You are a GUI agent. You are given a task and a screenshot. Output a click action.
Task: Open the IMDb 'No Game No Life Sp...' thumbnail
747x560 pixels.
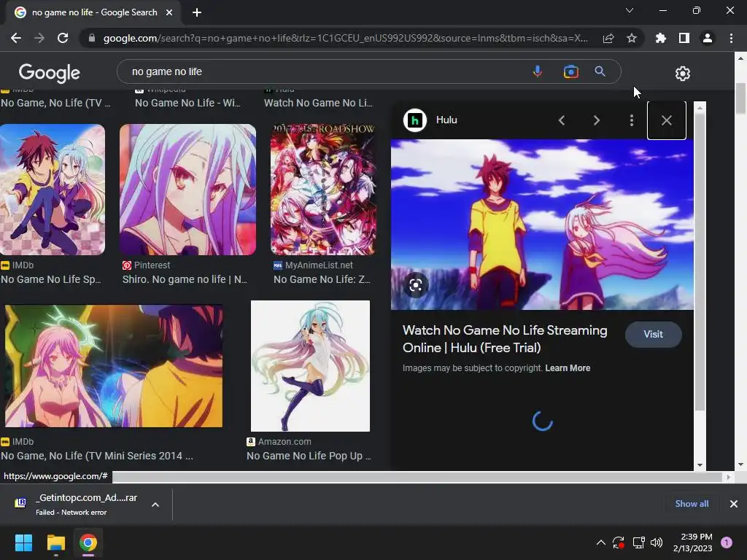tap(53, 190)
